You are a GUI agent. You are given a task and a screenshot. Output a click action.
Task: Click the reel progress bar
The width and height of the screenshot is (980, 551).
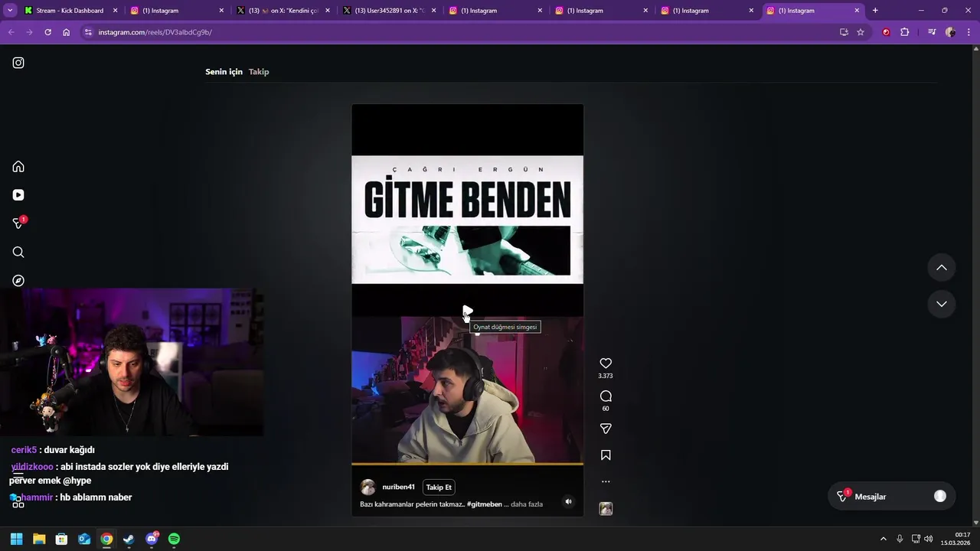(x=467, y=464)
